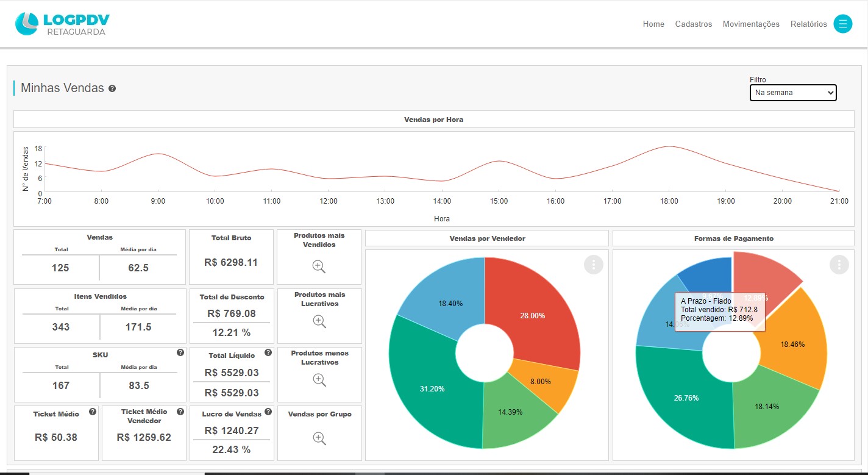The image size is (868, 475).
Task: Open the Movimentações menu
Action: [x=751, y=24]
